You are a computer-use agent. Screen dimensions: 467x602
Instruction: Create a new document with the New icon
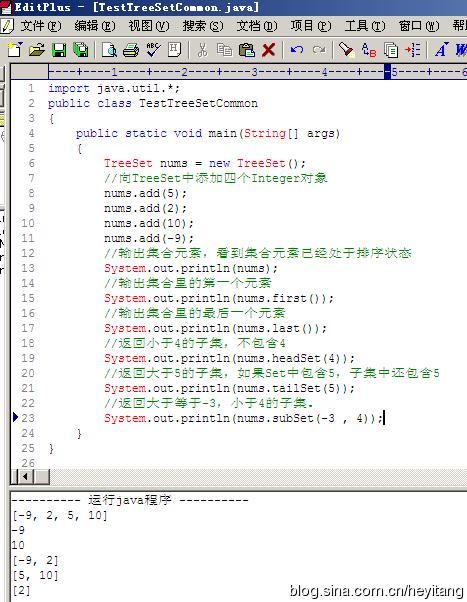pos(15,50)
